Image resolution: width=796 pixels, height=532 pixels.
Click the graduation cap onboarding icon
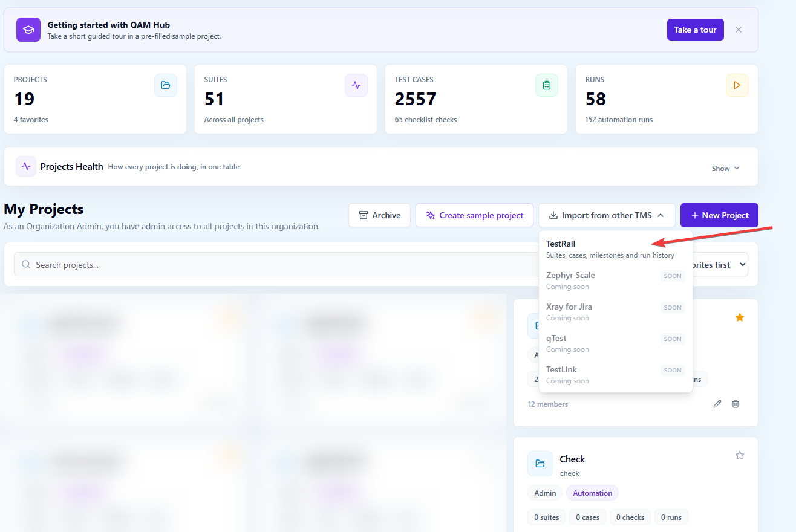coord(28,30)
